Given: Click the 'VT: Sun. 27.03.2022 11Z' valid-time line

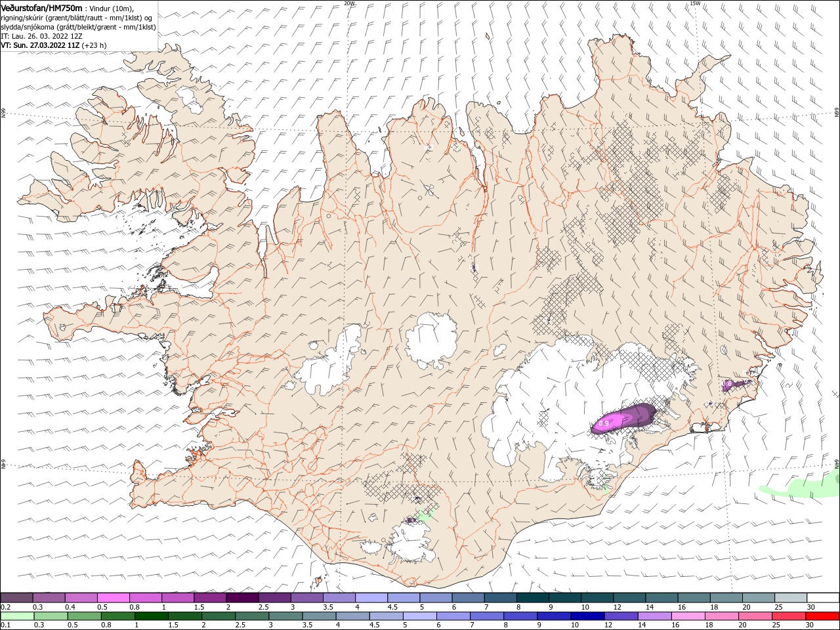Looking at the screenshot, I should coord(40,45).
